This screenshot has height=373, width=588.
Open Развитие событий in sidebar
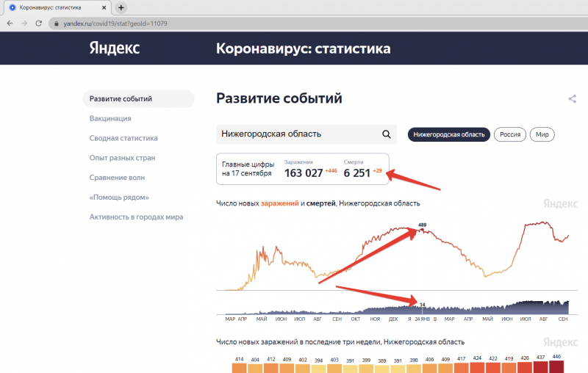click(x=138, y=99)
